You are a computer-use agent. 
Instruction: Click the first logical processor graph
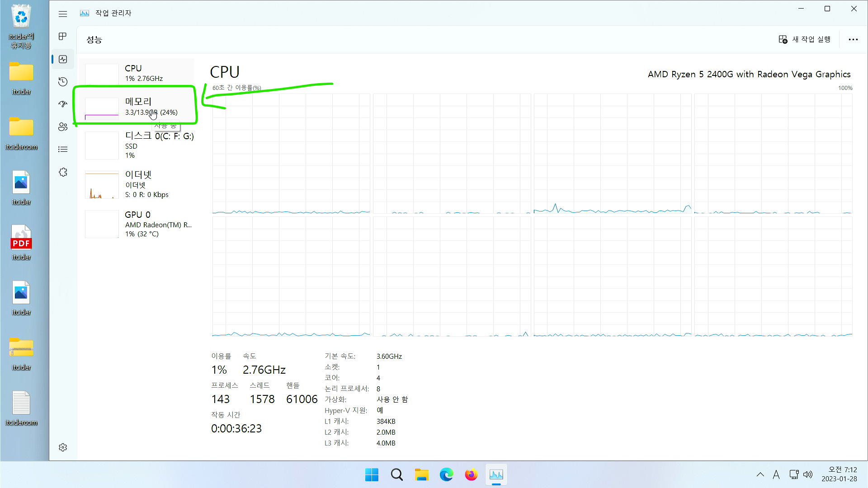coord(291,154)
